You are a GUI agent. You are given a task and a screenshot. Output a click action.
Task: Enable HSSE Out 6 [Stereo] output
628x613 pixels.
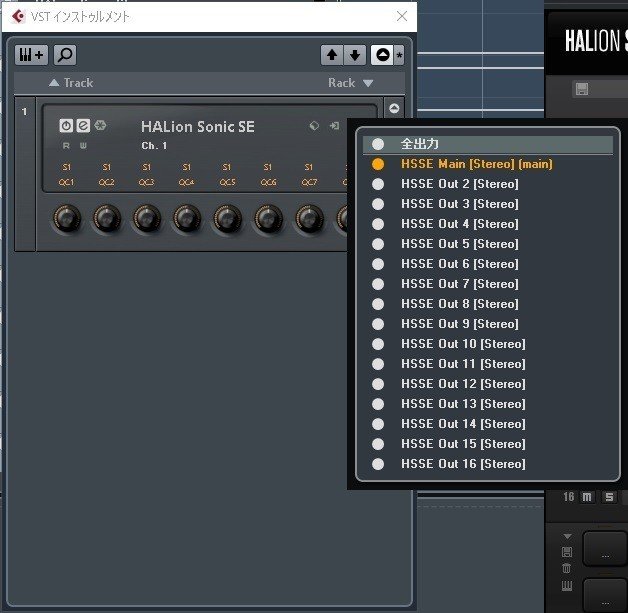(487, 264)
